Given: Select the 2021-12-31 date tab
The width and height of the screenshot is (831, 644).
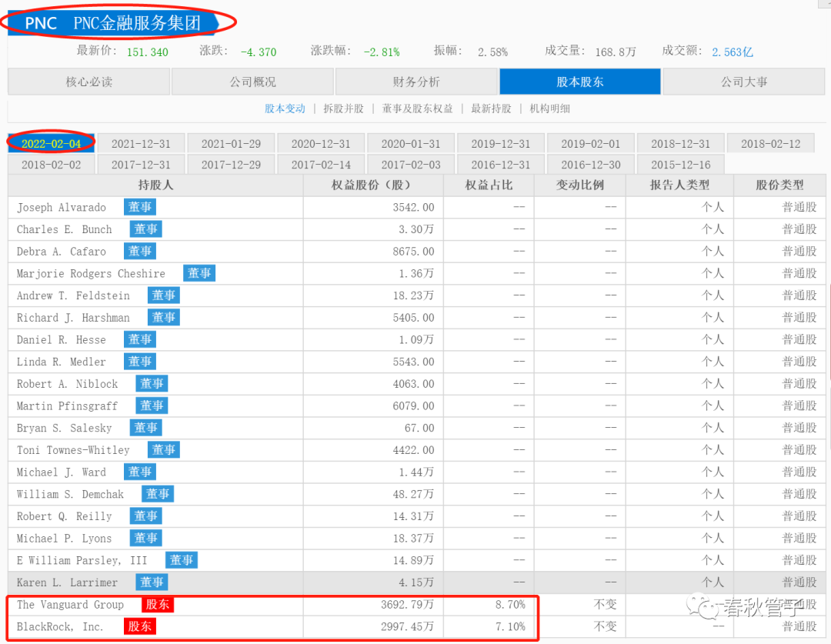Looking at the screenshot, I should [141, 143].
